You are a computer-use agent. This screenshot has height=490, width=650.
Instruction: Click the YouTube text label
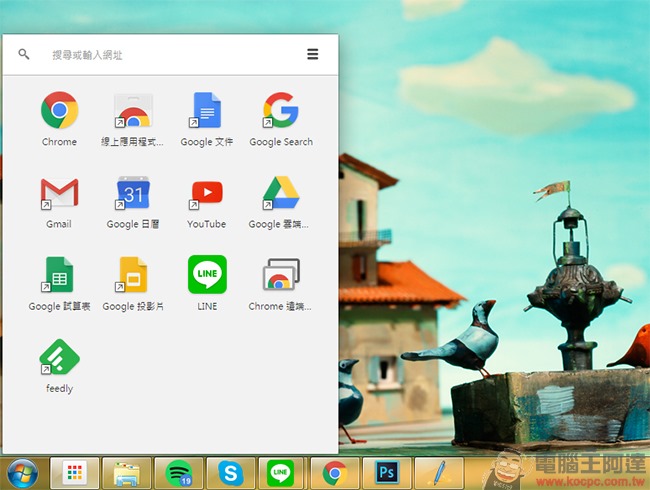(x=206, y=224)
